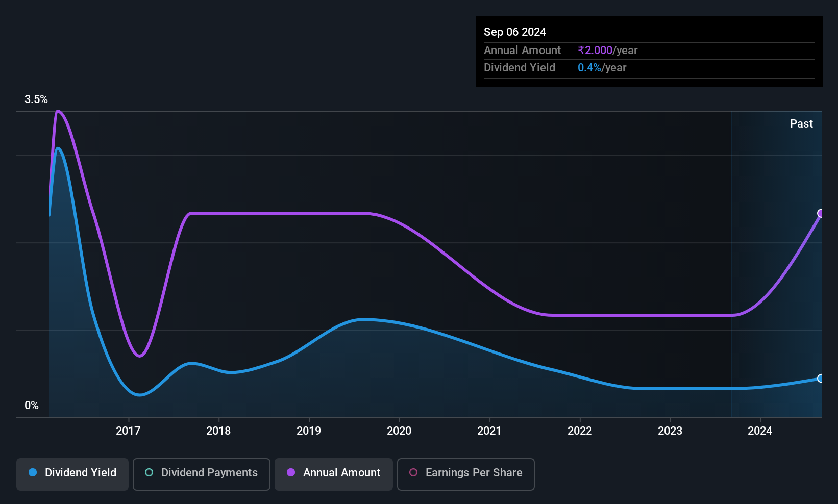The height and width of the screenshot is (504, 838).
Task: Click the Past region label
Action: tap(801, 124)
